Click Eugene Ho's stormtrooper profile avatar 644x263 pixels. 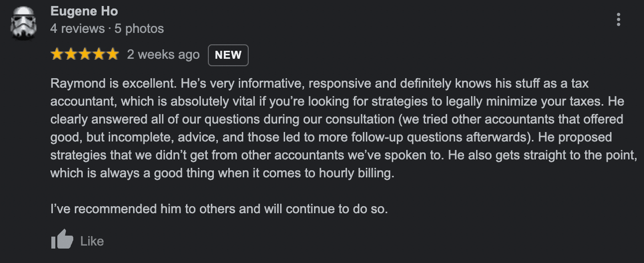click(x=24, y=22)
